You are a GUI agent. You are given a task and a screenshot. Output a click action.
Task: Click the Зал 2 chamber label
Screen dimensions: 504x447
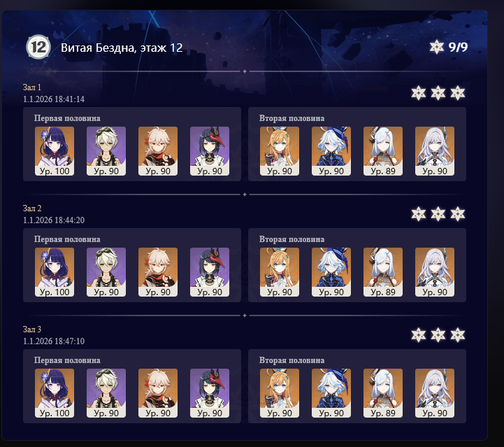tap(32, 208)
